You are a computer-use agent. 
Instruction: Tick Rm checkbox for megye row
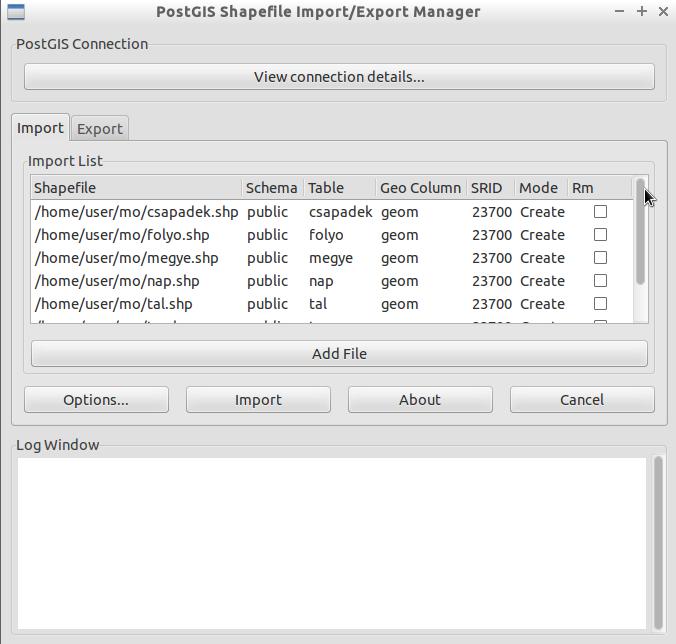click(x=600, y=257)
